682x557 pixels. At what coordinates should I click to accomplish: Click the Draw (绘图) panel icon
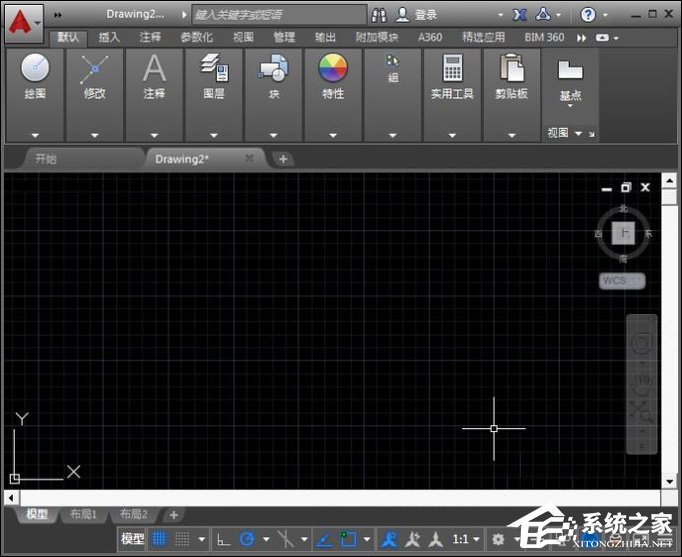(35, 68)
